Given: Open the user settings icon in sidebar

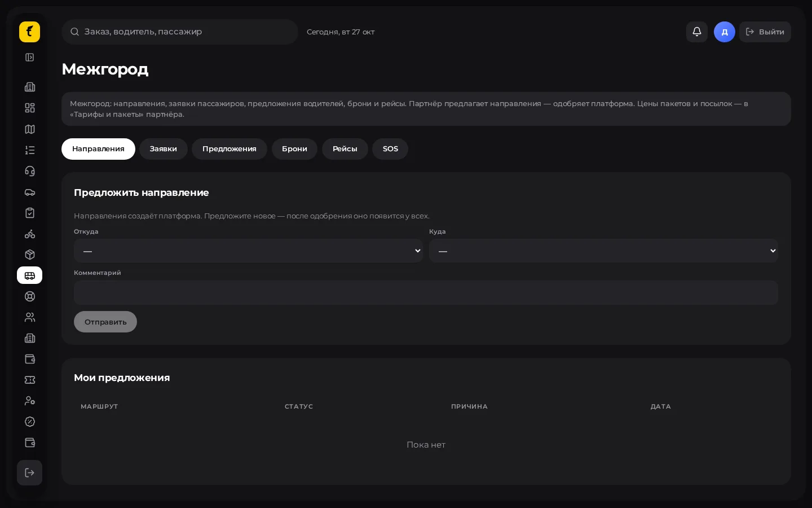Looking at the screenshot, I should (30, 401).
